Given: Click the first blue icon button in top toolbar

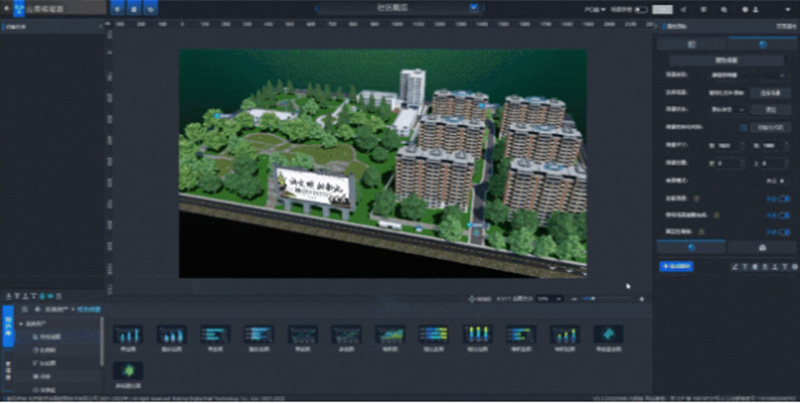Looking at the screenshot, I should (x=118, y=8).
